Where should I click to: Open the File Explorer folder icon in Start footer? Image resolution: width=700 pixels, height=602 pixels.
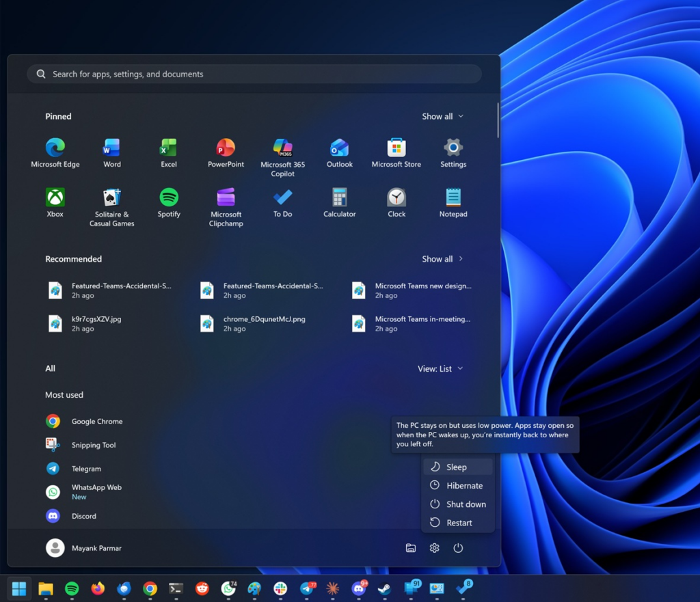pyautogui.click(x=411, y=548)
